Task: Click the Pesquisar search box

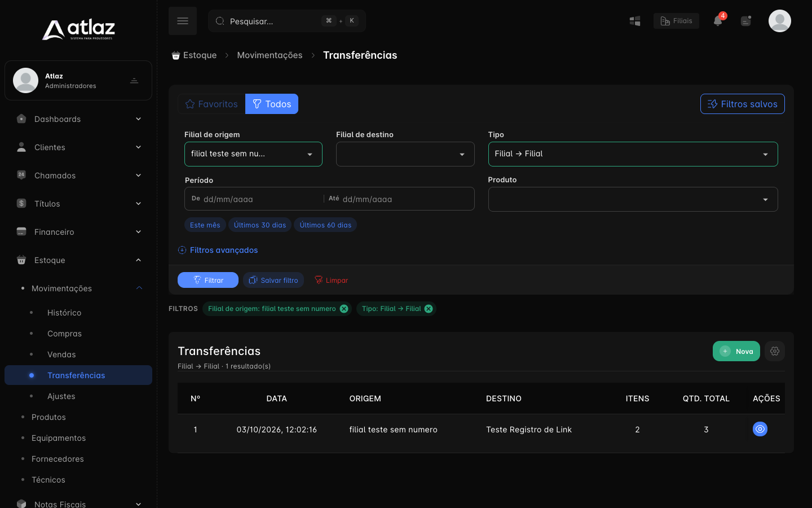Action: 287,21
